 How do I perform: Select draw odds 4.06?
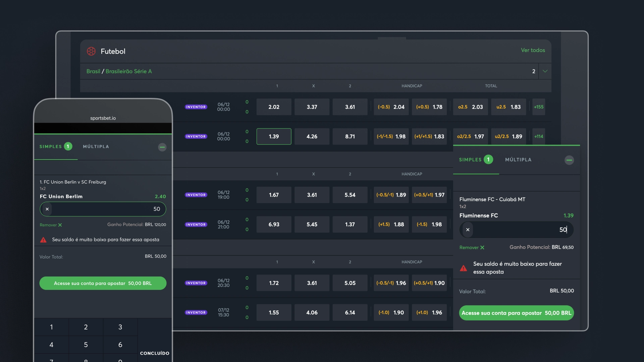click(312, 312)
